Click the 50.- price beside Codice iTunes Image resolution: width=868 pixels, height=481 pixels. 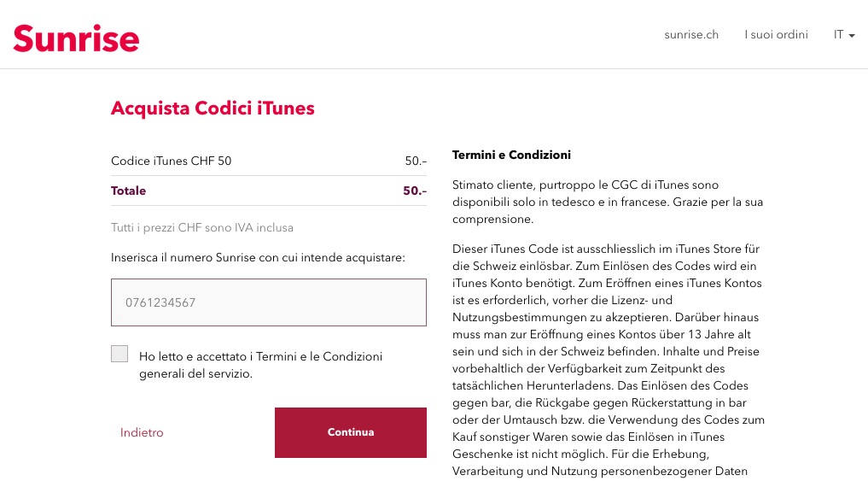(416, 161)
